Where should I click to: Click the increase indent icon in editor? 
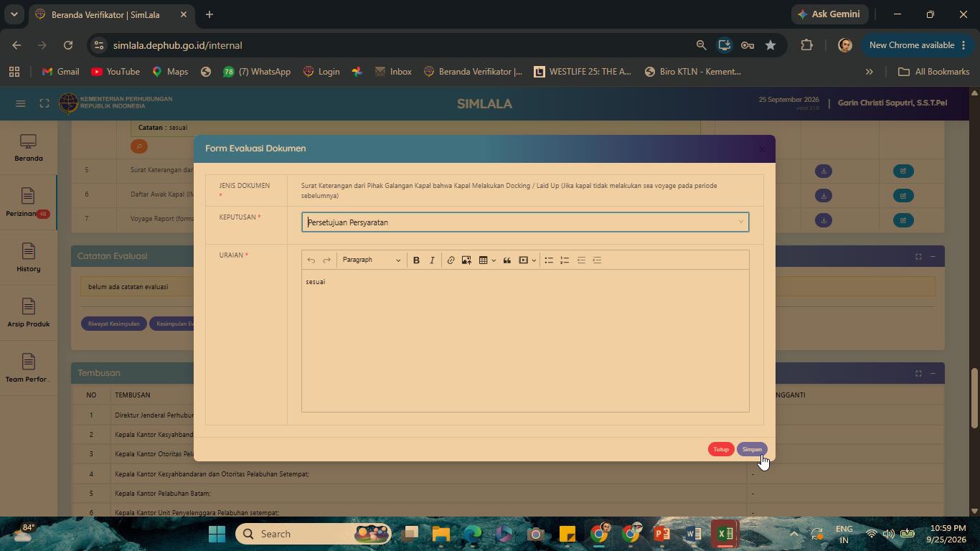point(597,260)
